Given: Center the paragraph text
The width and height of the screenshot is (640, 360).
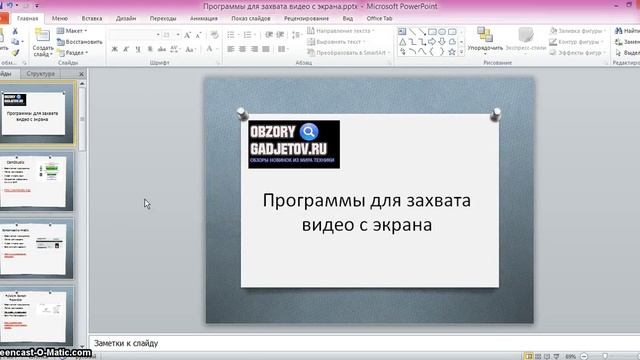Looking at the screenshot, I should point(242,49).
